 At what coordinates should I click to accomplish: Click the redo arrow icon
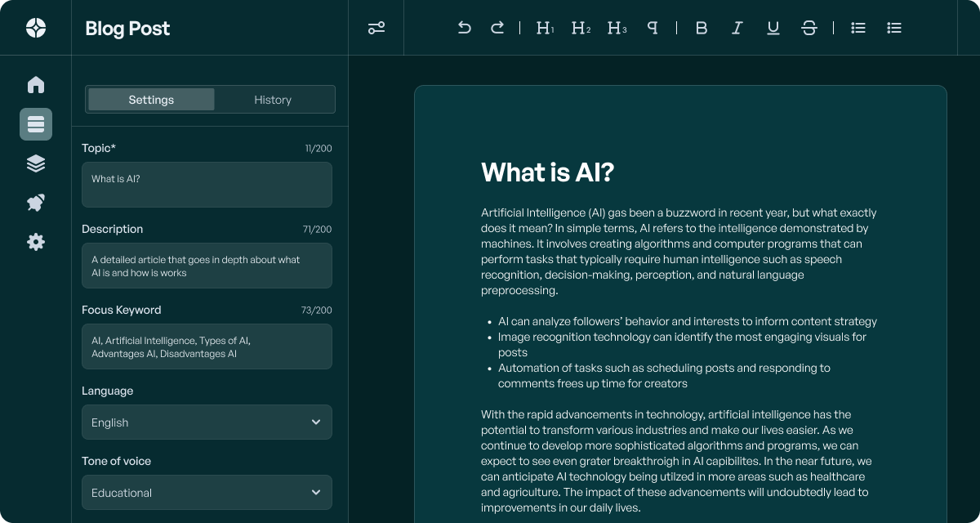[497, 28]
